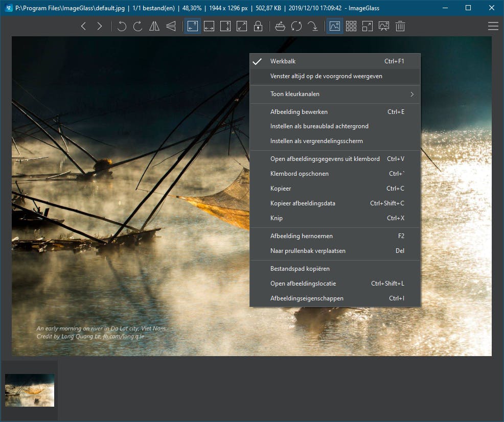Click the scale to width icon
The width and height of the screenshot is (504, 422).
209,26
